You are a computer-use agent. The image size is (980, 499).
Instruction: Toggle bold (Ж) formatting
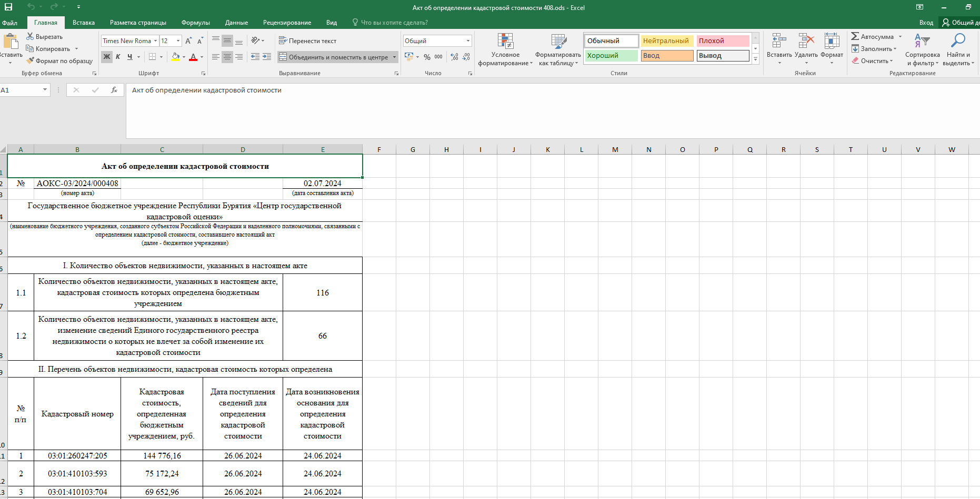107,57
